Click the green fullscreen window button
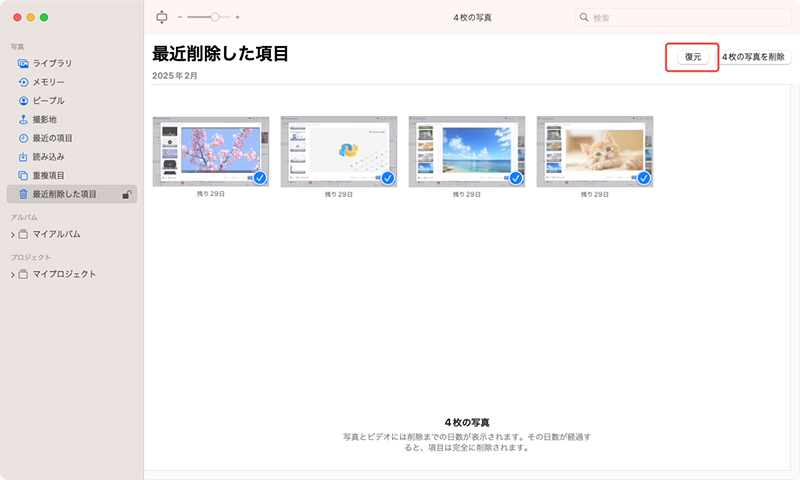 point(44,17)
